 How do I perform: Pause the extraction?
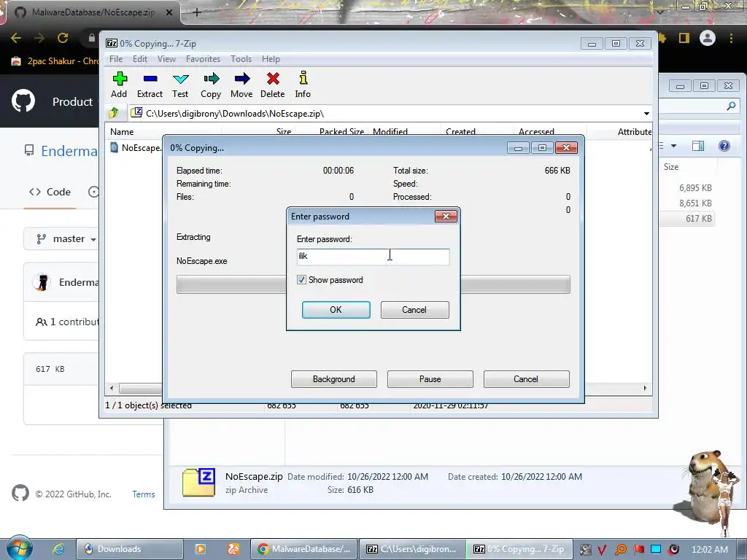point(430,379)
